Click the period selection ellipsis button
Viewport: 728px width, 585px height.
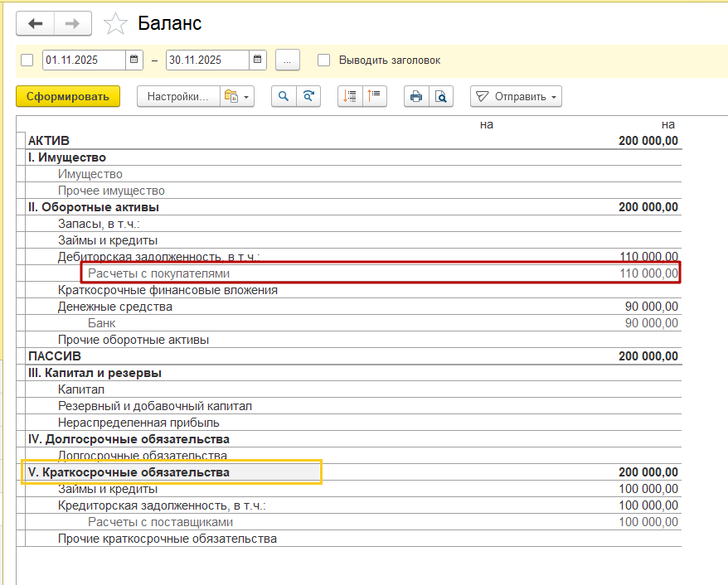pyautogui.click(x=287, y=60)
